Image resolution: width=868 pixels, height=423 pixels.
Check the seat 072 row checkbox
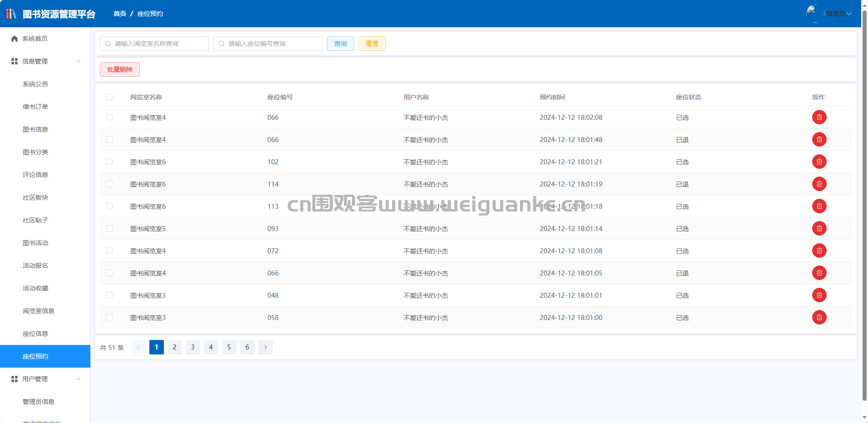click(109, 251)
